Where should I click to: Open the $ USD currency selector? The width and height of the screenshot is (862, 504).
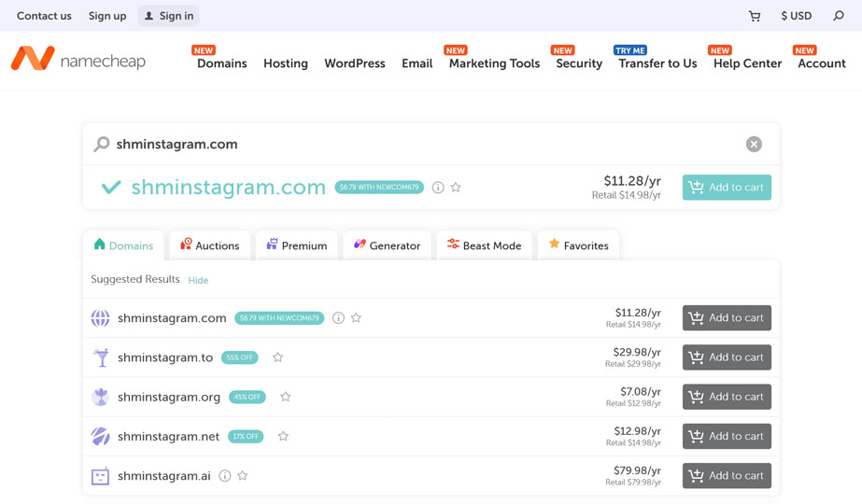coord(796,16)
